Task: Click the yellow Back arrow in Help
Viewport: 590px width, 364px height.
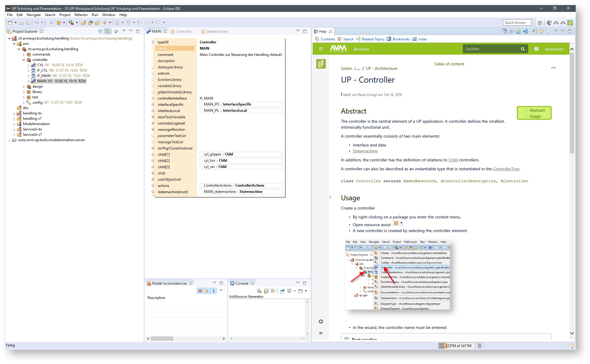Action: tap(541, 31)
